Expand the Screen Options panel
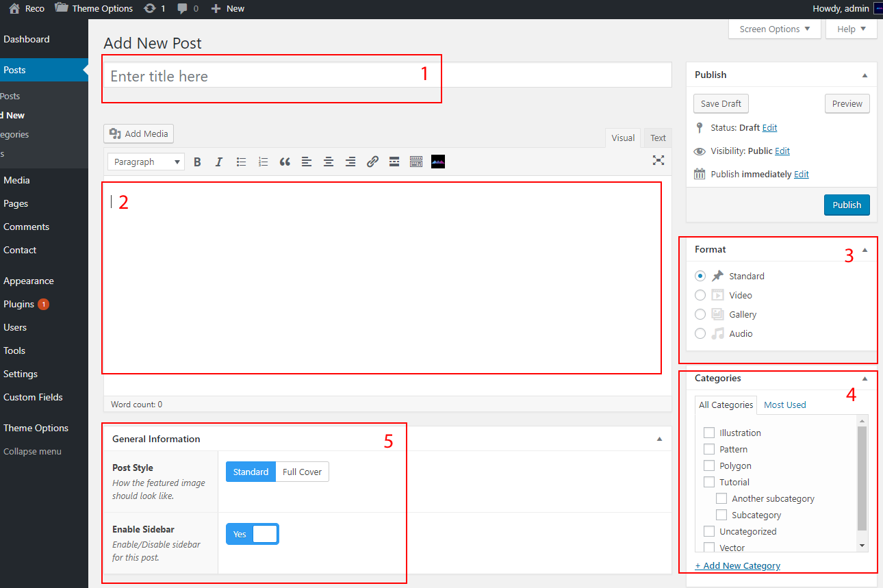883x588 pixels. (x=774, y=29)
